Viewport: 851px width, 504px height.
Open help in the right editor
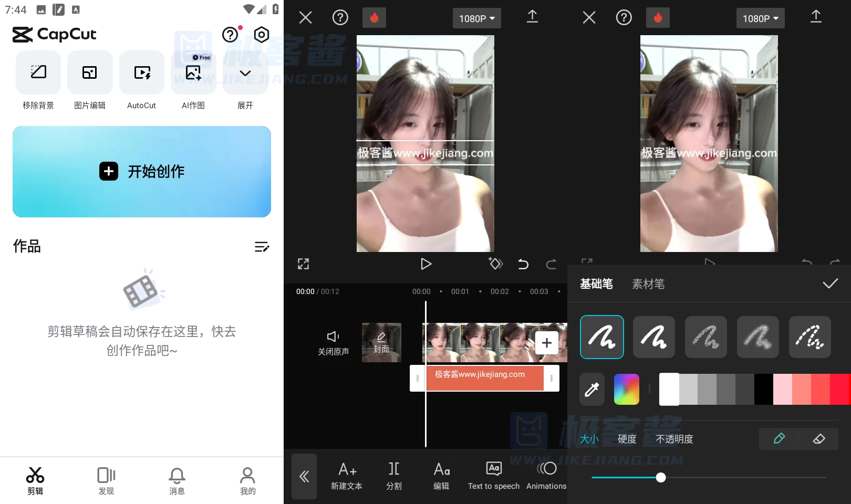click(x=624, y=18)
